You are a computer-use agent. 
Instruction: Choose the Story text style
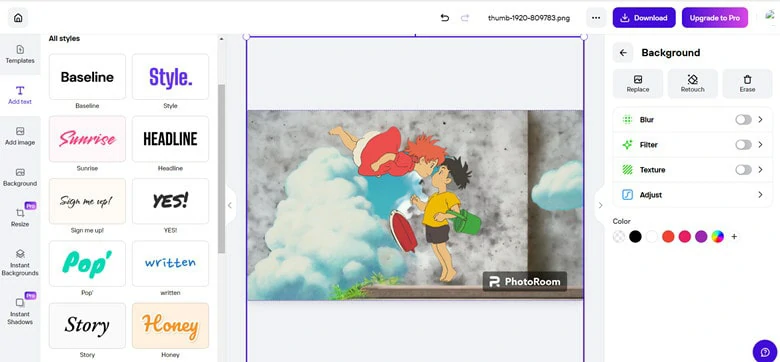tap(87, 326)
